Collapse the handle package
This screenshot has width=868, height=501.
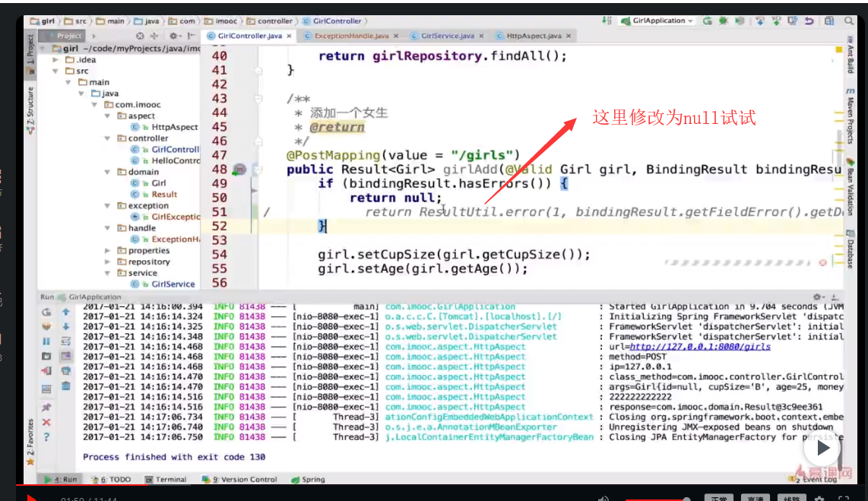(107, 228)
